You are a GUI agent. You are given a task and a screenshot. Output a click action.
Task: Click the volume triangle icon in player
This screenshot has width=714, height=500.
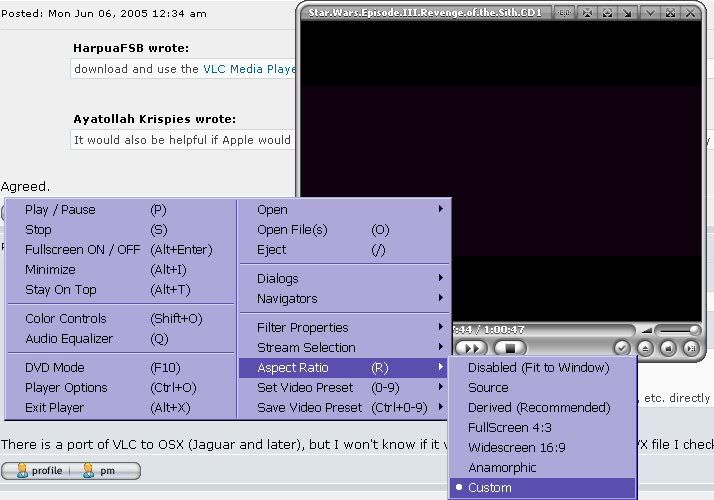pyautogui.click(x=647, y=330)
